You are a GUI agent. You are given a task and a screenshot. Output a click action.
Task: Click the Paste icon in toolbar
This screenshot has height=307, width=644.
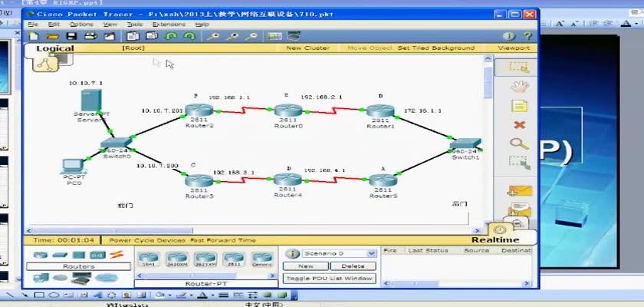point(152,36)
